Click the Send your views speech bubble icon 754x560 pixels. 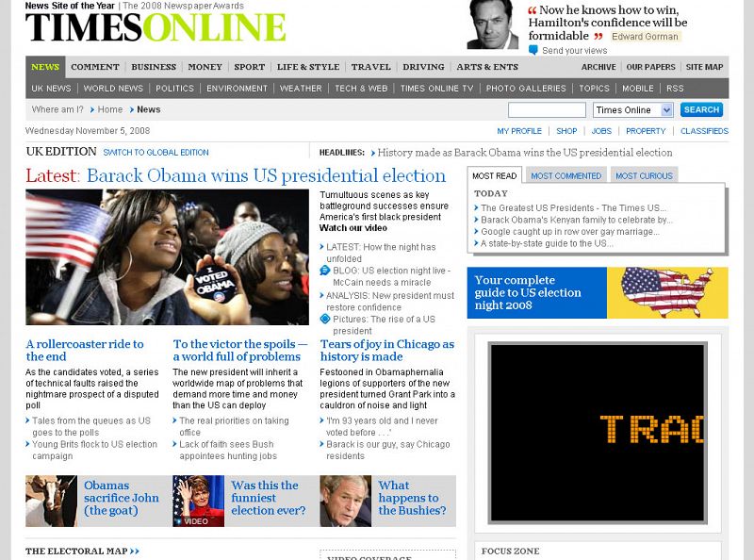pyautogui.click(x=533, y=51)
